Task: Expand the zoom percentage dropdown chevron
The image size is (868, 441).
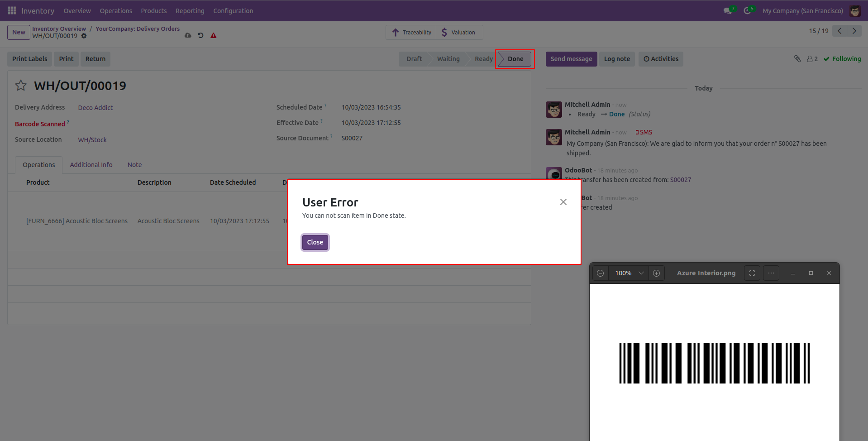Action: (x=641, y=273)
